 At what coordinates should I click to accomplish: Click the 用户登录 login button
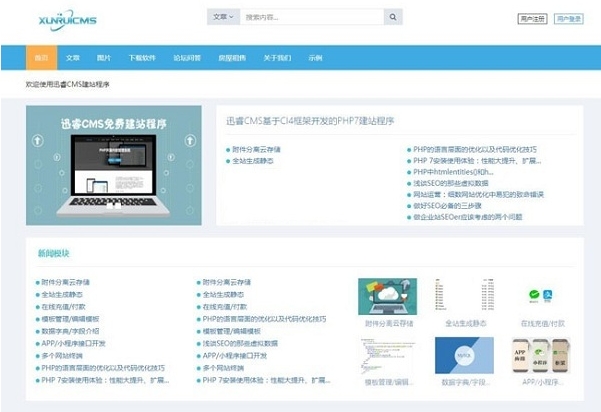569,19
